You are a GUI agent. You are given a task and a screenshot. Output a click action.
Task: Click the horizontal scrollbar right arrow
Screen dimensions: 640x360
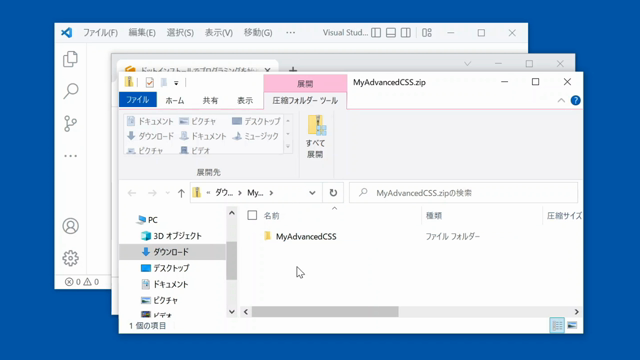577,312
